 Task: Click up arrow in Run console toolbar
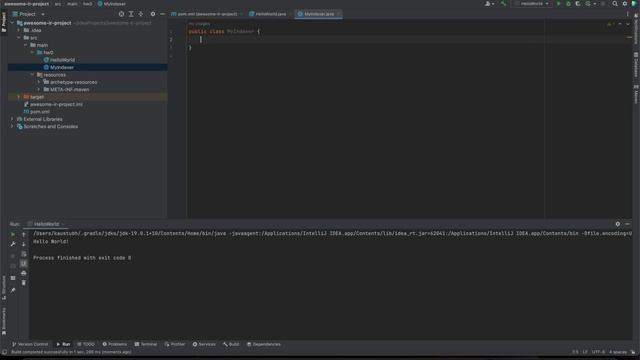tap(24, 235)
